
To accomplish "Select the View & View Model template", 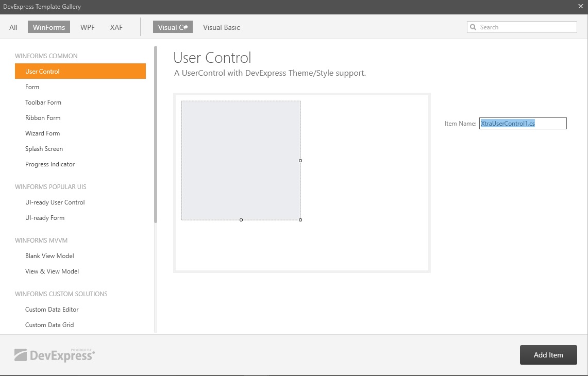I will coord(80,271).
